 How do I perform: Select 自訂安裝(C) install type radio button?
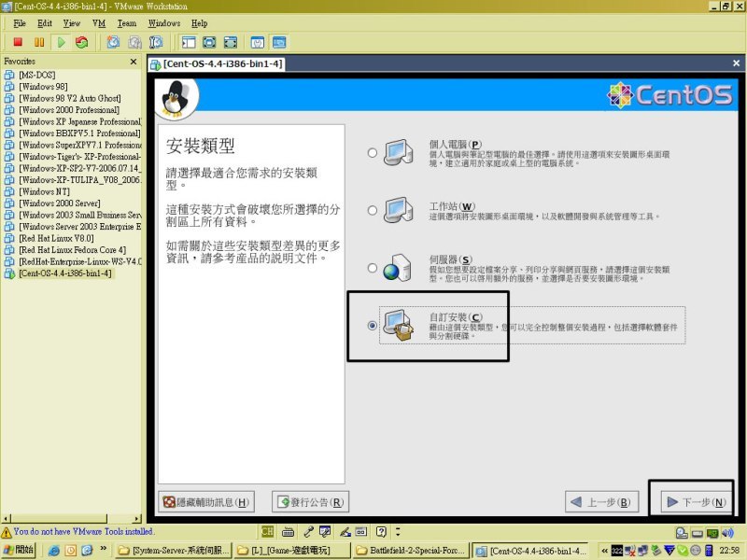(373, 326)
